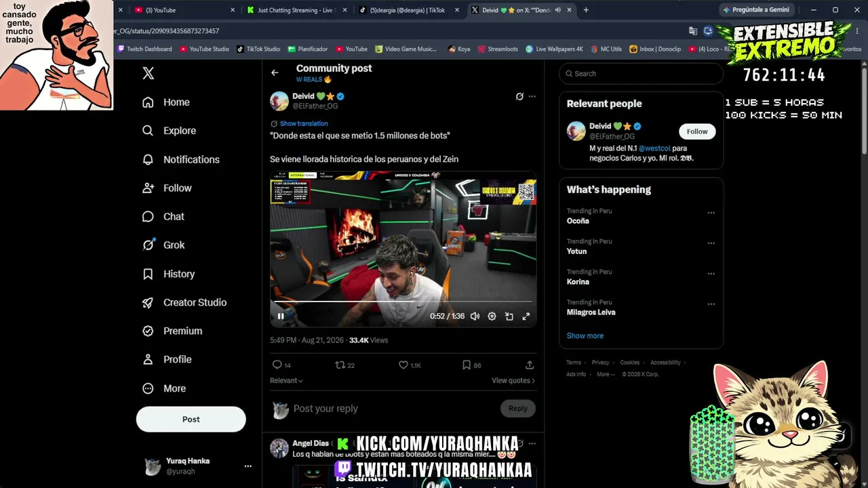Open Notifications in the X sidebar
The height and width of the screenshot is (488, 868).
click(181, 159)
